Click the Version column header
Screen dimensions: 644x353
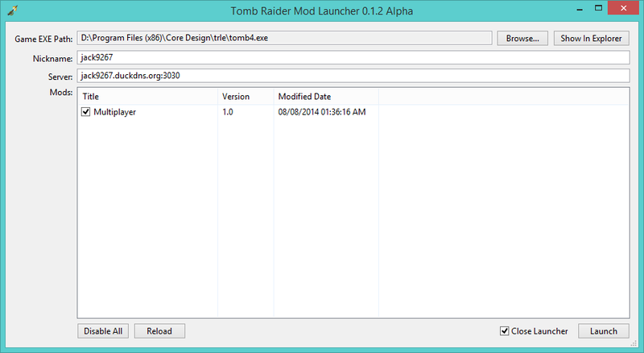point(245,97)
